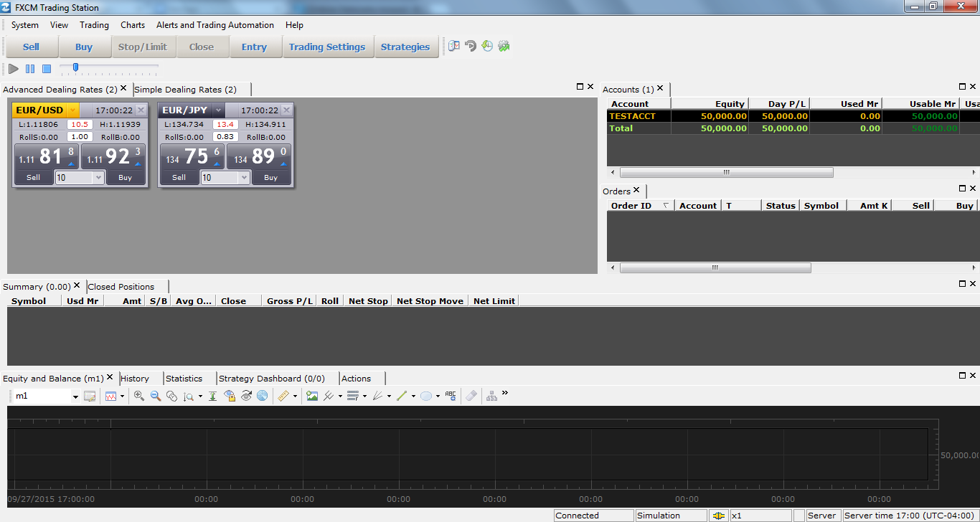Click the green clock icon in top toolbar

(487, 46)
